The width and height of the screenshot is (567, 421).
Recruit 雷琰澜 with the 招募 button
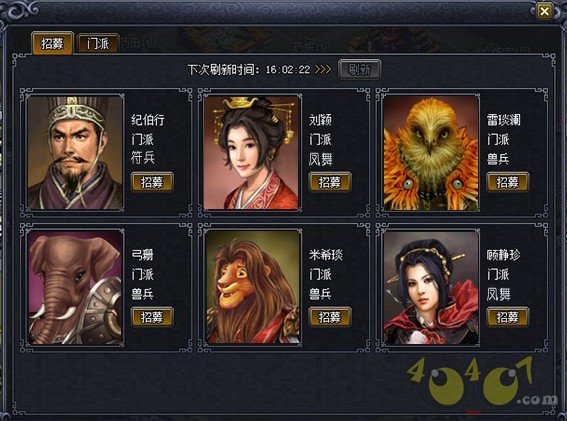[x=508, y=182]
